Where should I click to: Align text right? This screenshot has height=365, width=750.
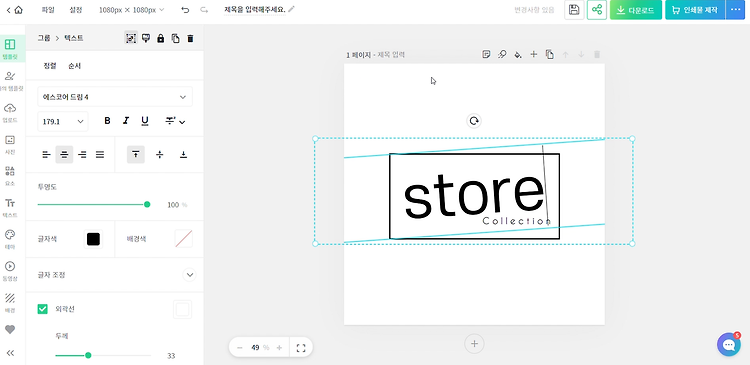pos(82,155)
